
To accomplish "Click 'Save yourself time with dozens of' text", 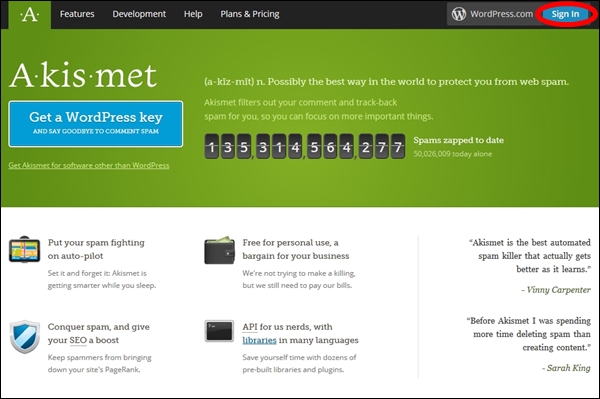I will tap(299, 363).
